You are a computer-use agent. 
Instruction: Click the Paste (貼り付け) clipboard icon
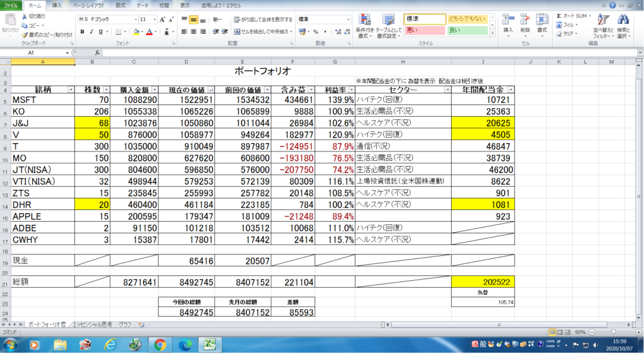[10, 21]
